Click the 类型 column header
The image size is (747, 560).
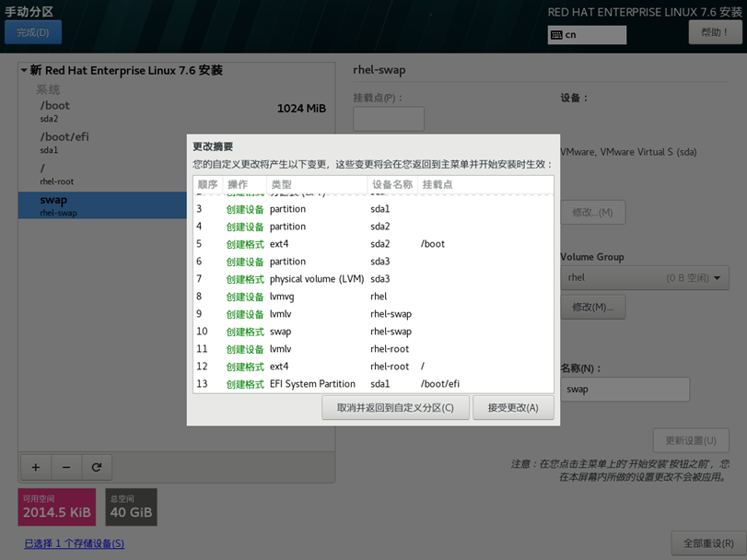tap(316, 184)
